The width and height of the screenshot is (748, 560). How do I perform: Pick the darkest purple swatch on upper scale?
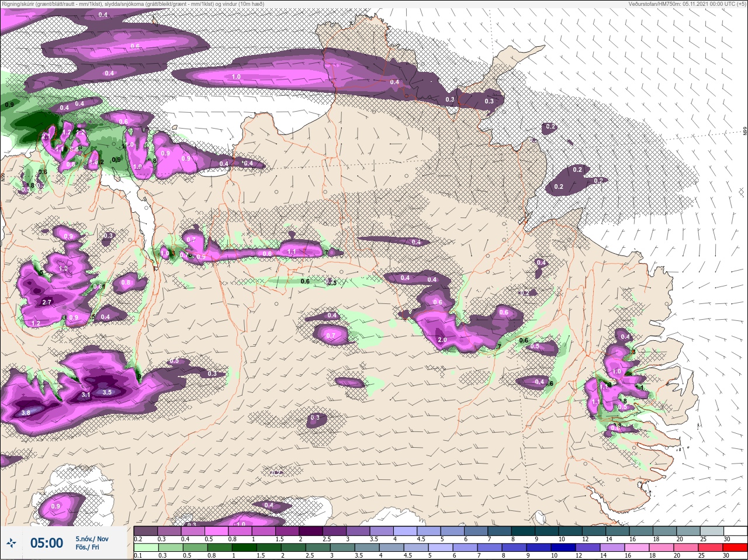point(311,531)
